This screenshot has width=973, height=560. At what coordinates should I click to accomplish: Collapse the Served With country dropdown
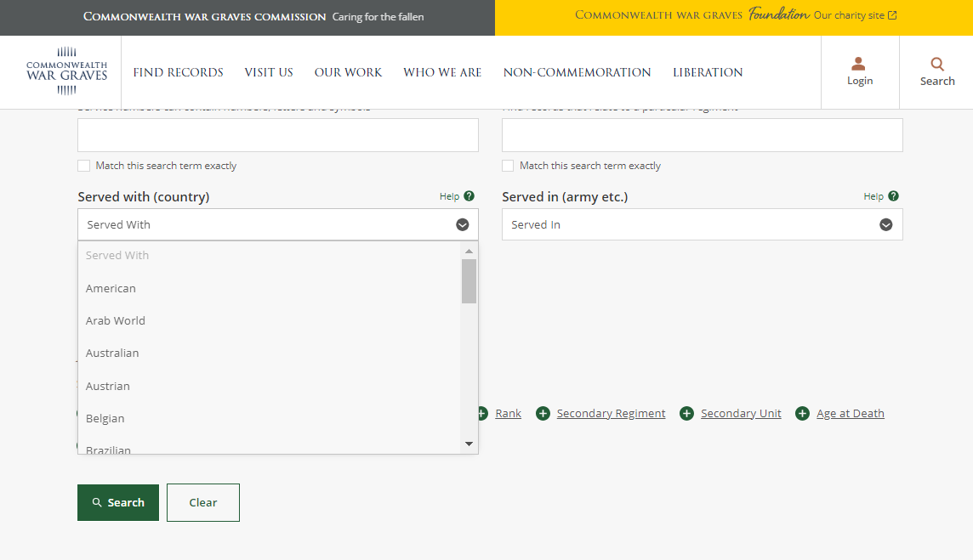(462, 225)
